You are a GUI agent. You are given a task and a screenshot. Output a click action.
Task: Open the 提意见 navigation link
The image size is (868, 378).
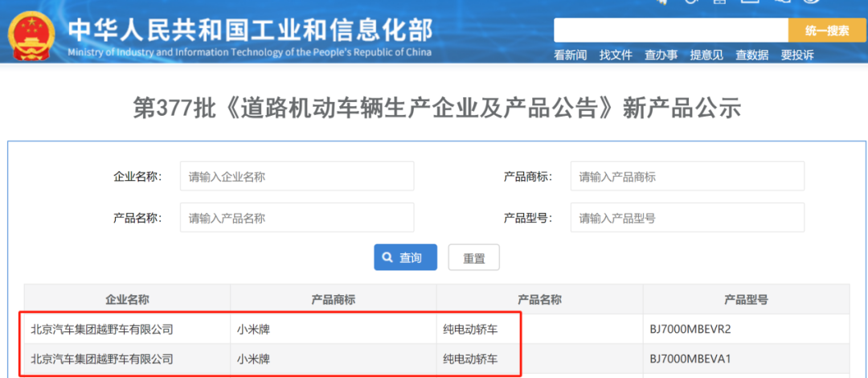click(706, 55)
